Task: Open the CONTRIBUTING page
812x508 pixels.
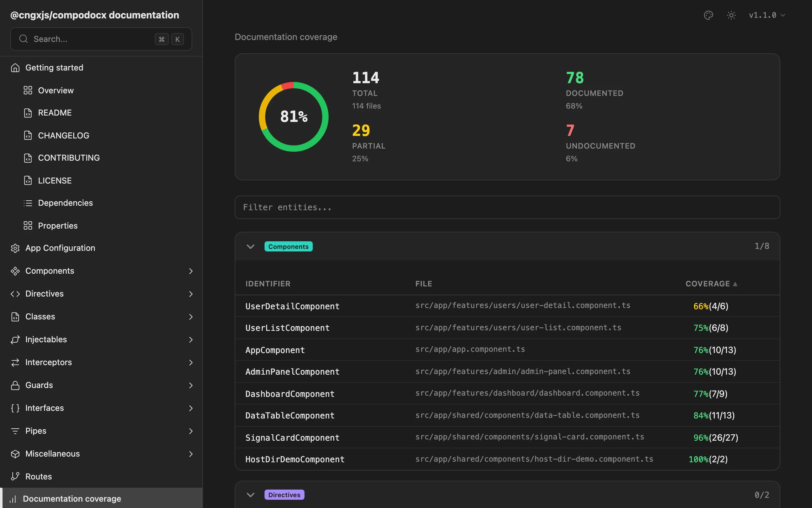Action: [69, 158]
